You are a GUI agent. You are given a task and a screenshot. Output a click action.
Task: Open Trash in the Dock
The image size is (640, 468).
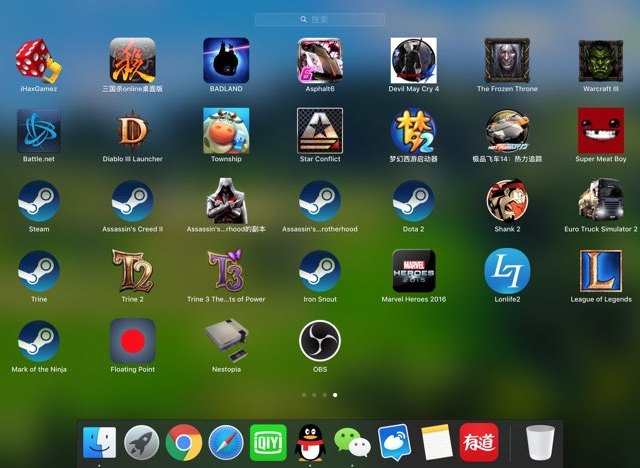click(540, 441)
